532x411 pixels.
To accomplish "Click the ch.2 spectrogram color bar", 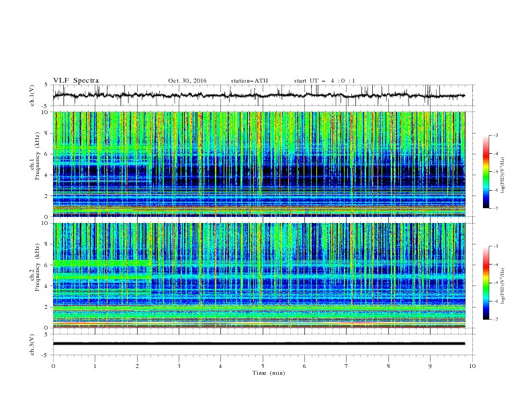I will 486,283.
